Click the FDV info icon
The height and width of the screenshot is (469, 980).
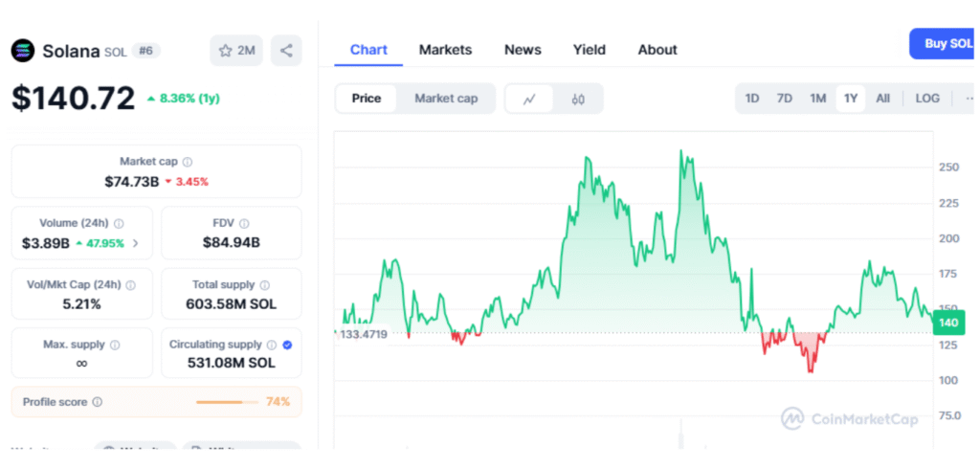tap(242, 223)
